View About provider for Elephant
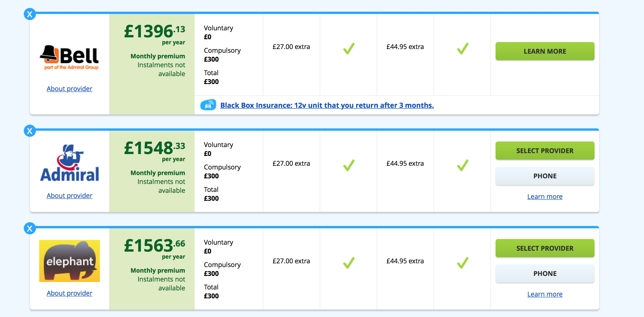 [69, 293]
